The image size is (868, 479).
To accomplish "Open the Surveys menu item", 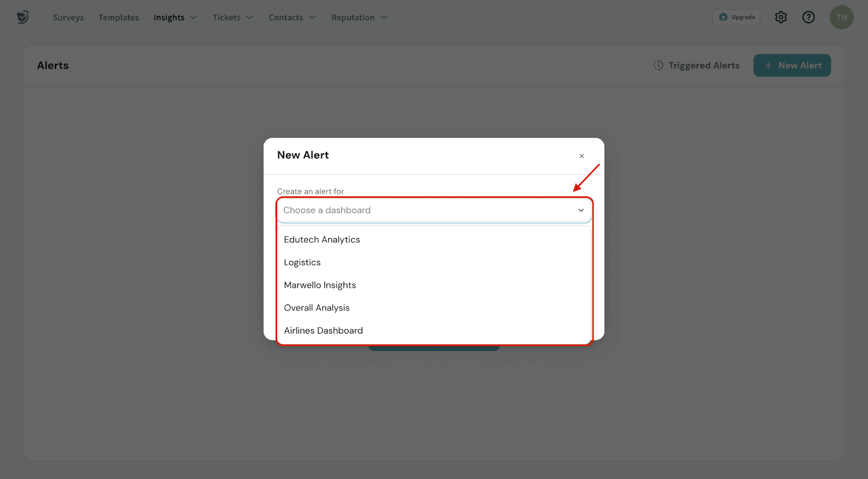I will click(x=68, y=17).
